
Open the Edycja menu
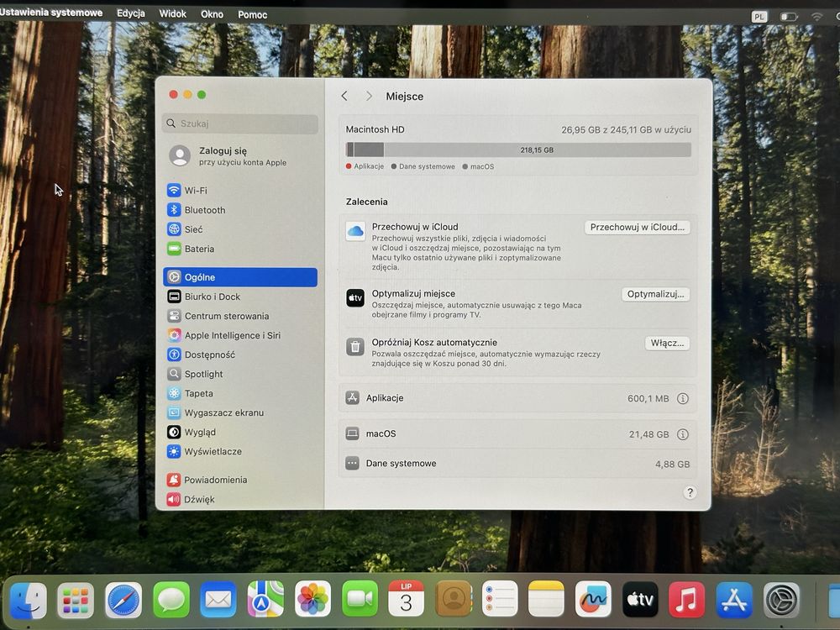131,13
